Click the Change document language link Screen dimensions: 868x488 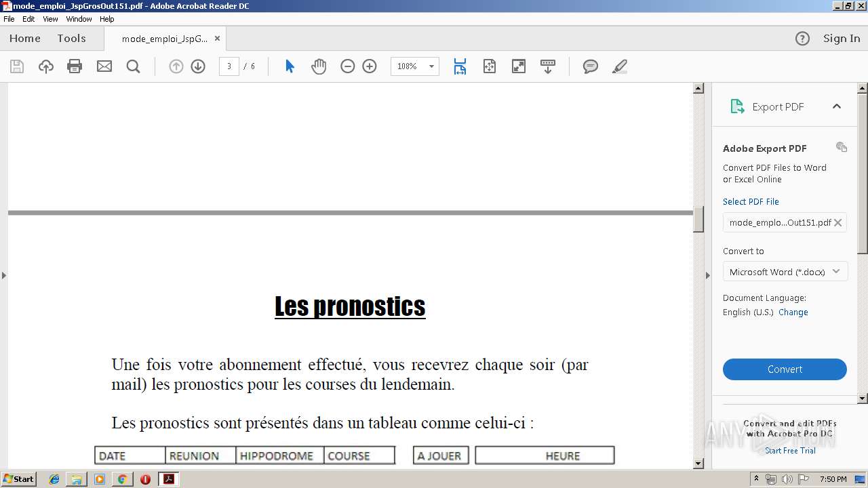tap(793, 312)
